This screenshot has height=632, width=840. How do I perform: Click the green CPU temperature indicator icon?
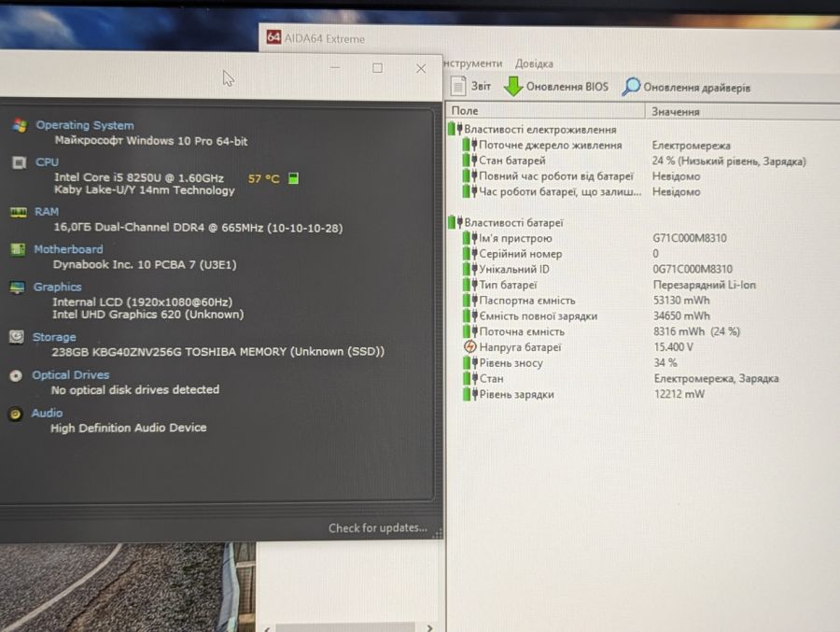pyautogui.click(x=293, y=178)
